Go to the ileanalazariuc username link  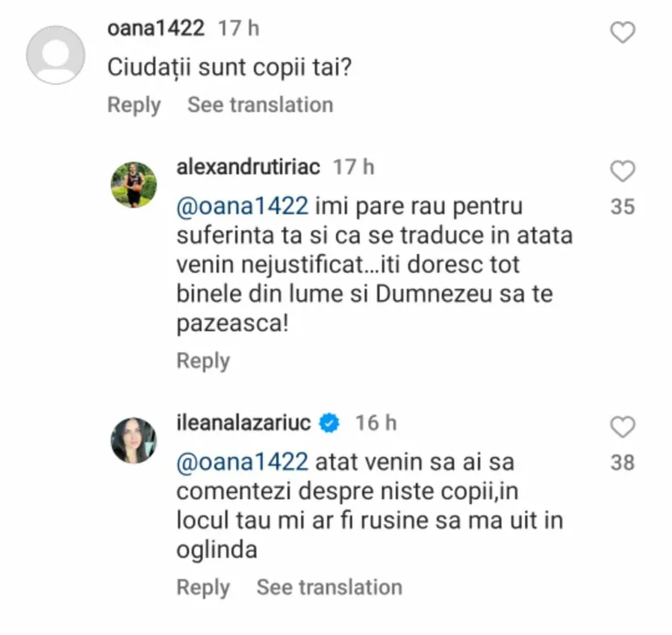243,423
